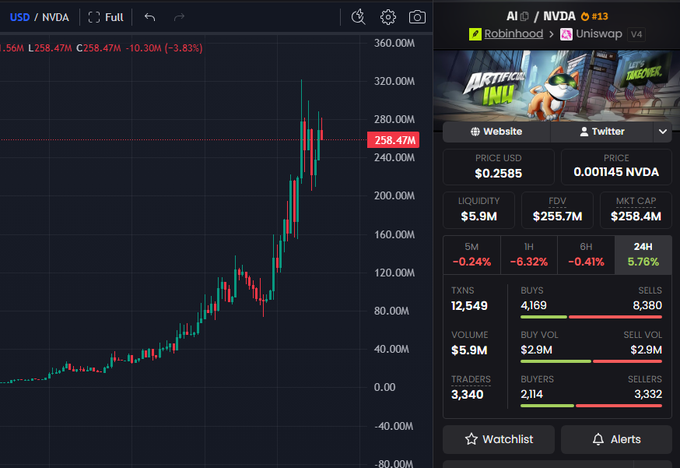
Task: Open price Alerts
Action: pyautogui.click(x=616, y=439)
